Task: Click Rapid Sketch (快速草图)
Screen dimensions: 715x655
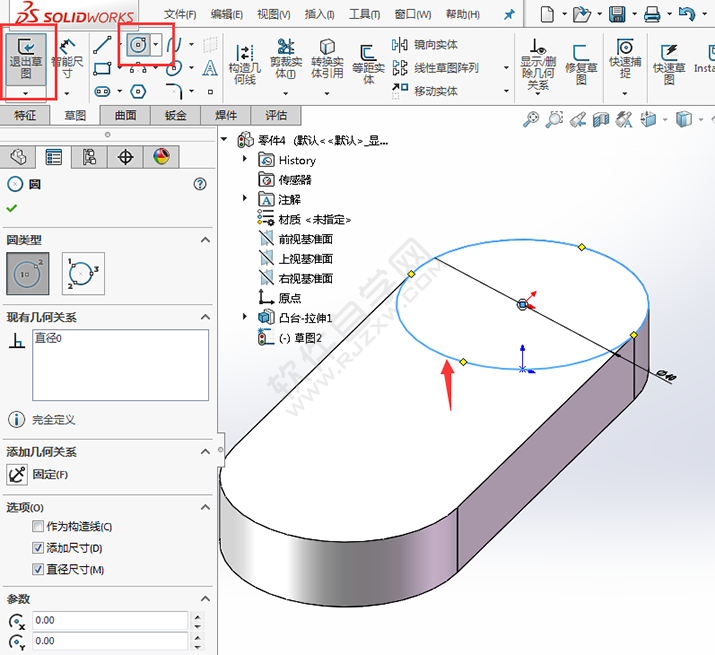Action: click(669, 64)
